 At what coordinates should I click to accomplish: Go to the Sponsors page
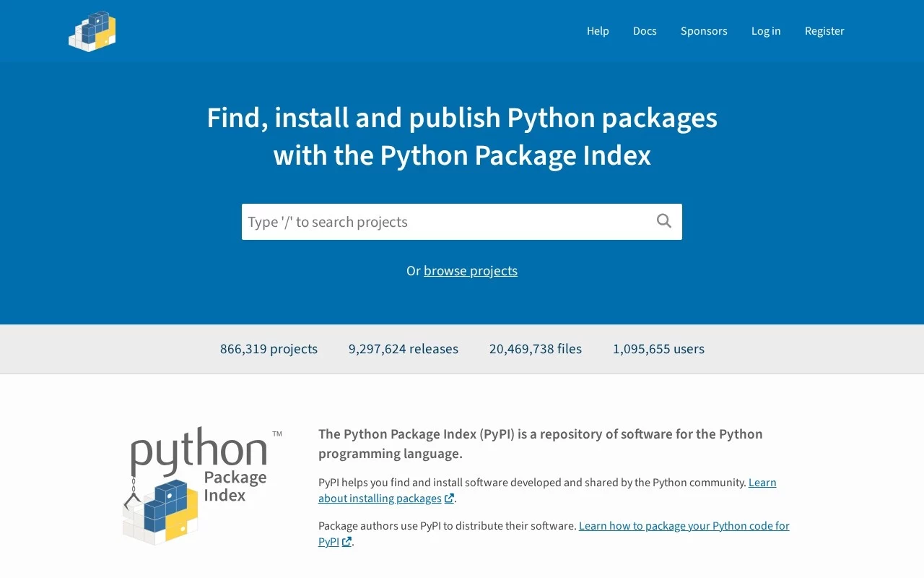pyautogui.click(x=704, y=31)
